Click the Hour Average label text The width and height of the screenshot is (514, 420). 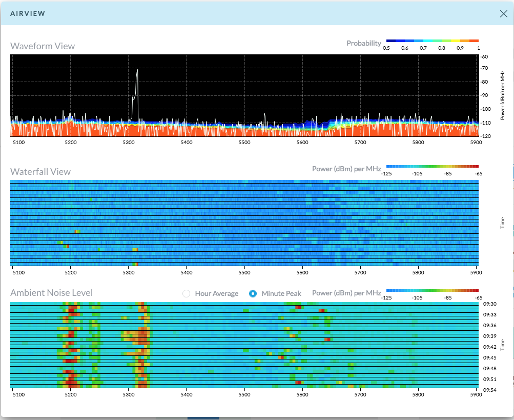216,293
